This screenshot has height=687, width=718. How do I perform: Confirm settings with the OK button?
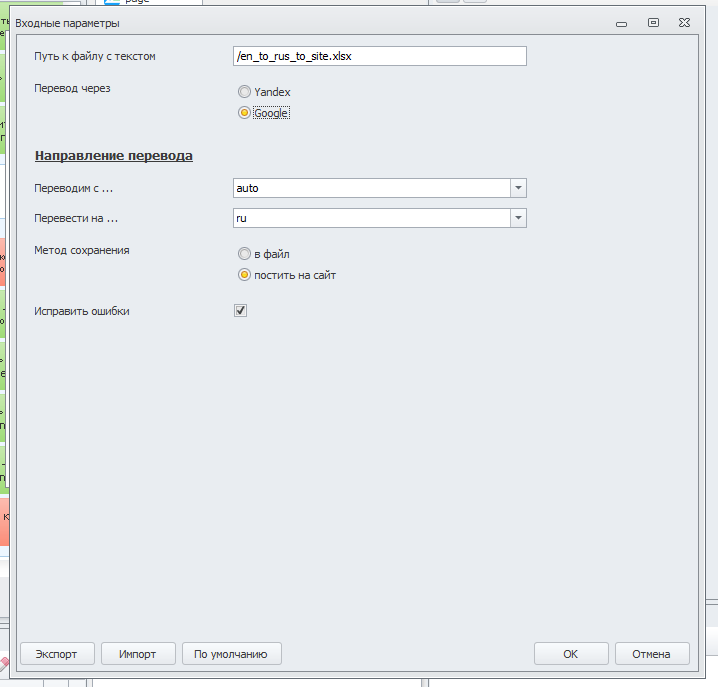(x=570, y=654)
